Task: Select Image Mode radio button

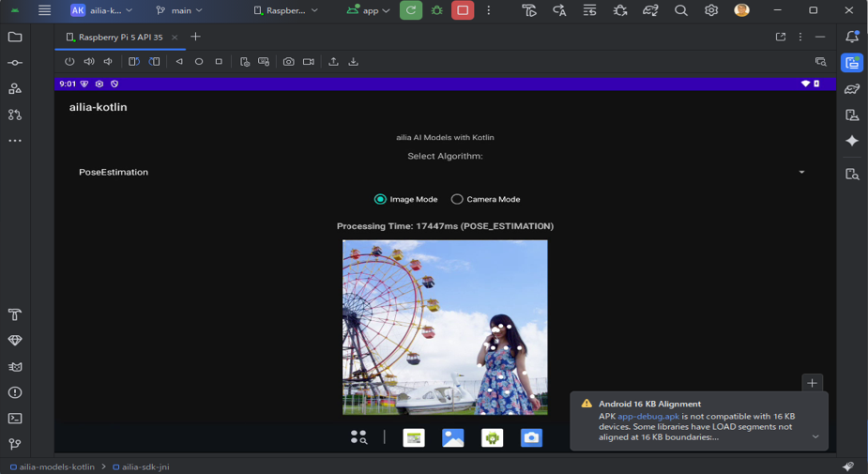Action: 380,199
